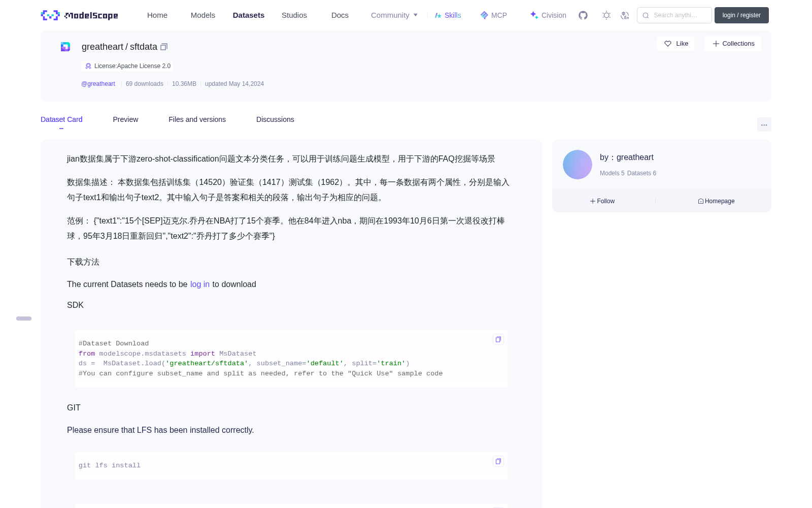
Task: Click the plus icon beside Follow
Action: point(593,201)
